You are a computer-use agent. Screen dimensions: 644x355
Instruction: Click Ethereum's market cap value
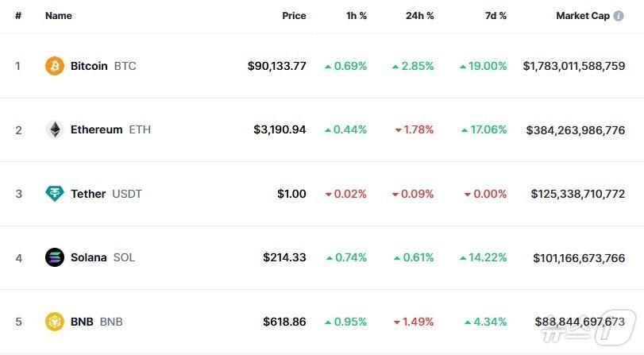click(575, 129)
